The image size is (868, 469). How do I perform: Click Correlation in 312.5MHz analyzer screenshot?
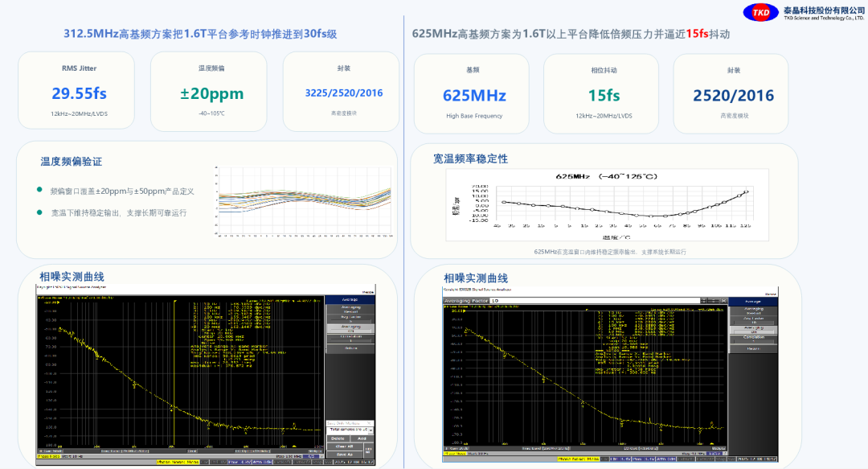pyautogui.click(x=350, y=338)
